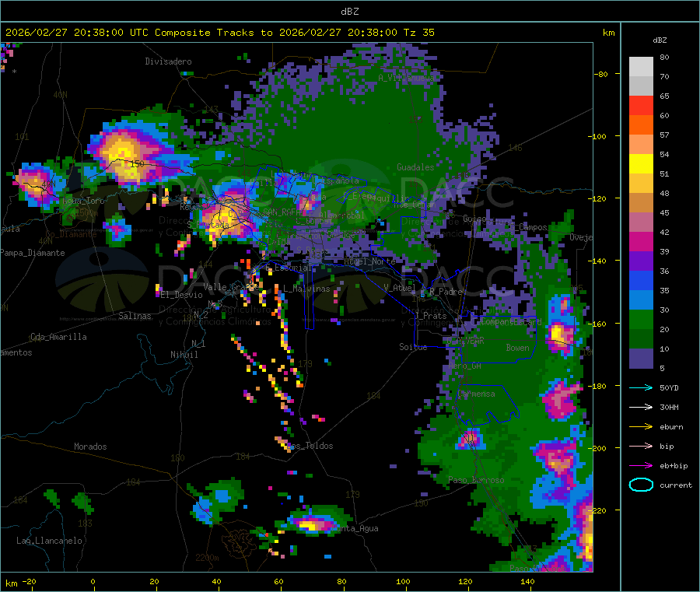The width and height of the screenshot is (700, 592).
Task: Click the 'R_Padre' place label
Action: [446, 292]
